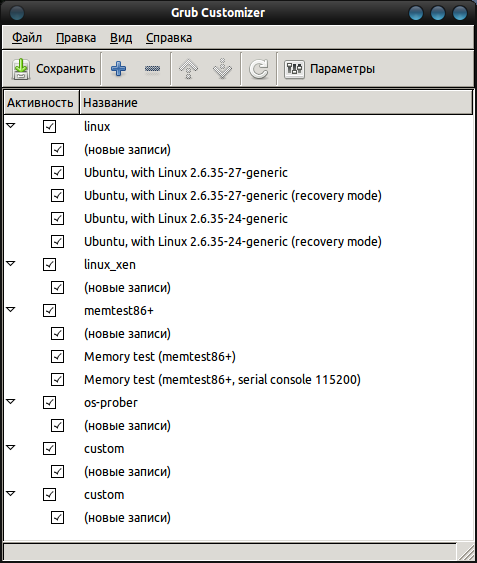Open the Правка menu
This screenshot has height=563, width=477.
[76, 38]
